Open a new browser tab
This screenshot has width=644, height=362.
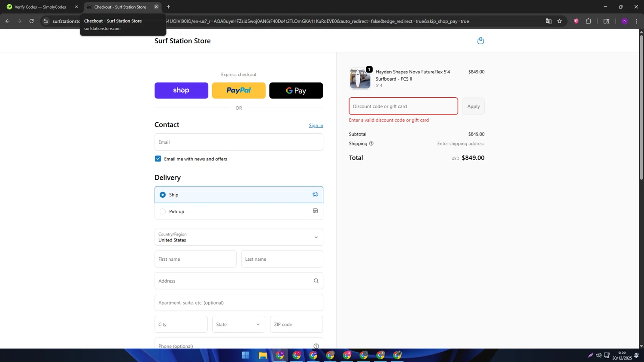(168, 7)
